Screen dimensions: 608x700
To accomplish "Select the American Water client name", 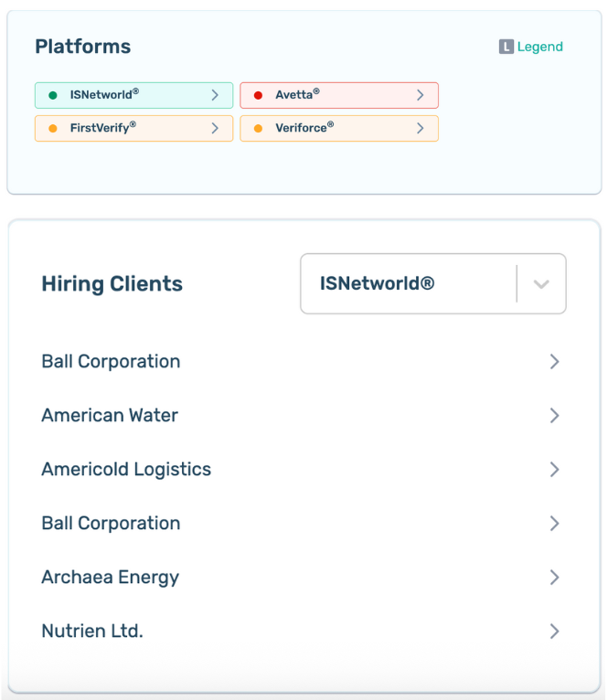I will [x=110, y=416].
